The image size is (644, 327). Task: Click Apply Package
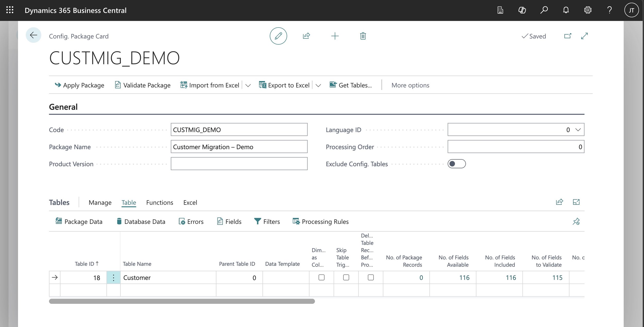(79, 85)
